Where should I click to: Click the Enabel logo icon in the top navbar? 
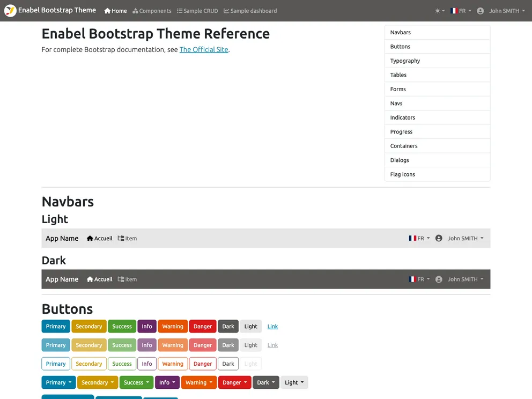[x=10, y=11]
